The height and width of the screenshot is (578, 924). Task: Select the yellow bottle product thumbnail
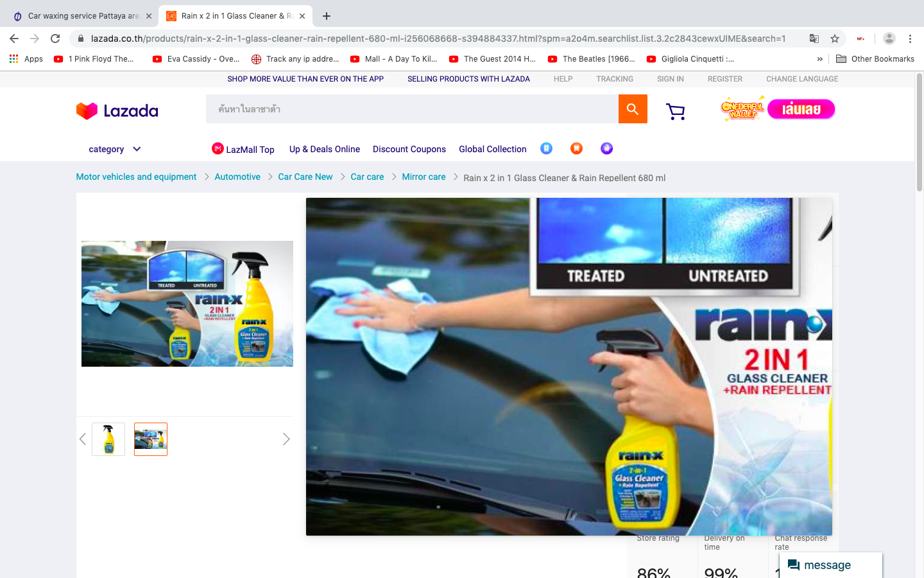(108, 439)
